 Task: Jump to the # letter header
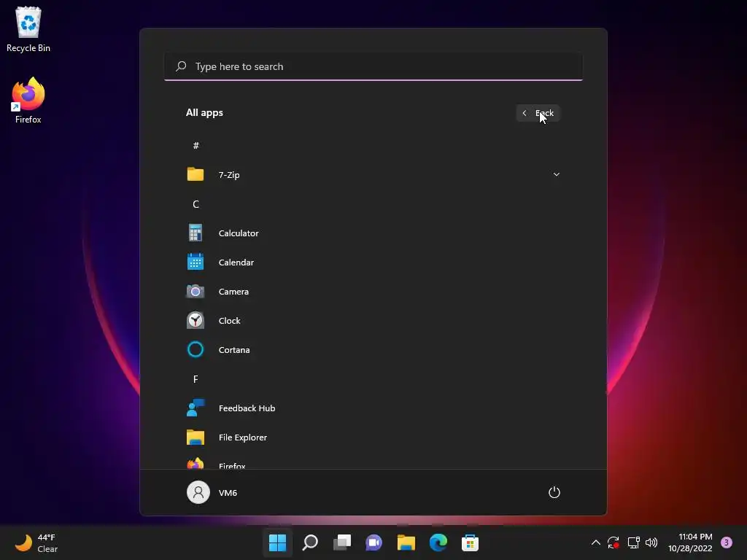196,145
